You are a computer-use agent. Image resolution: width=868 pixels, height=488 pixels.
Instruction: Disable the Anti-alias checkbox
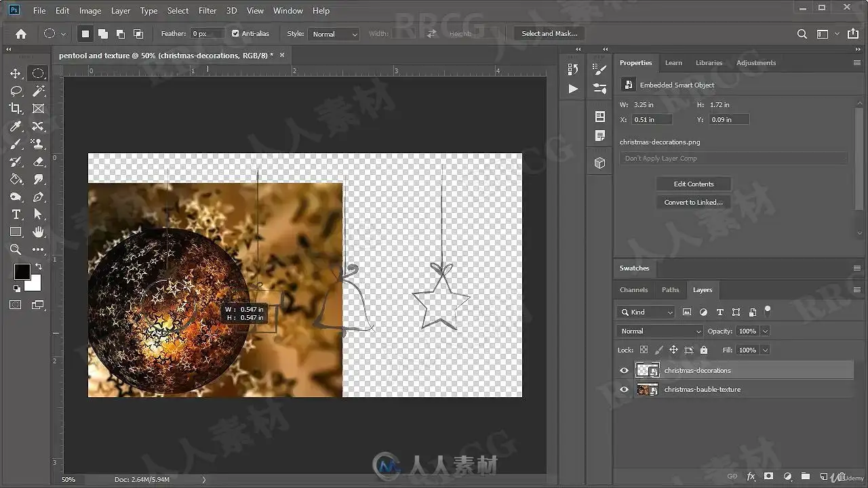235,33
